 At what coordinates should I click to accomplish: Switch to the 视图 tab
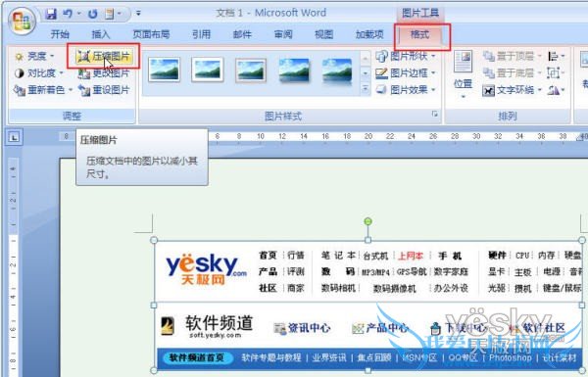[x=324, y=34]
